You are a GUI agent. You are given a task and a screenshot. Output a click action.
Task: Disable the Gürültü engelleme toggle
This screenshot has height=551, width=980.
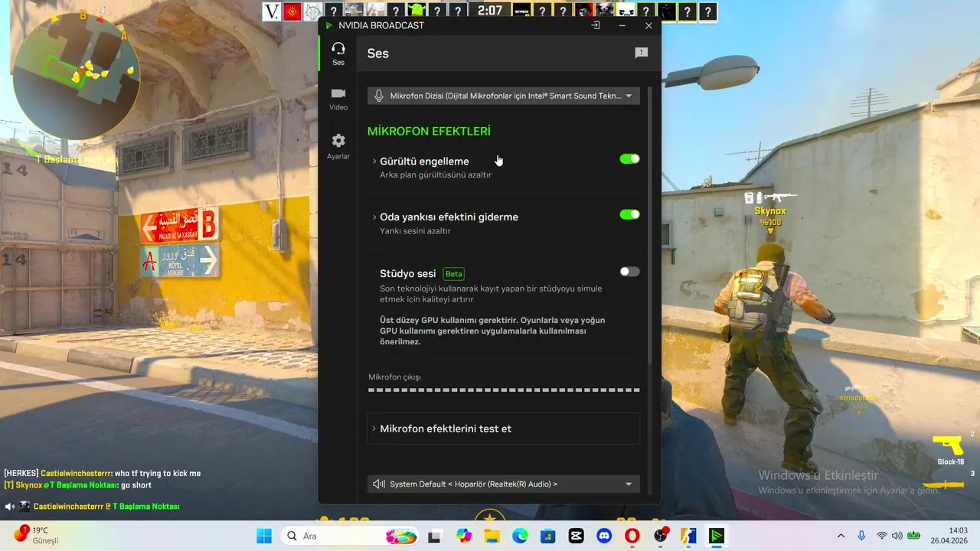pos(629,159)
